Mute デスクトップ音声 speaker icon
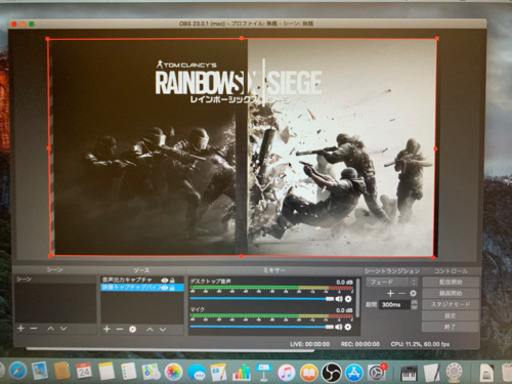Screen dimensions: 512x384 click(339, 299)
